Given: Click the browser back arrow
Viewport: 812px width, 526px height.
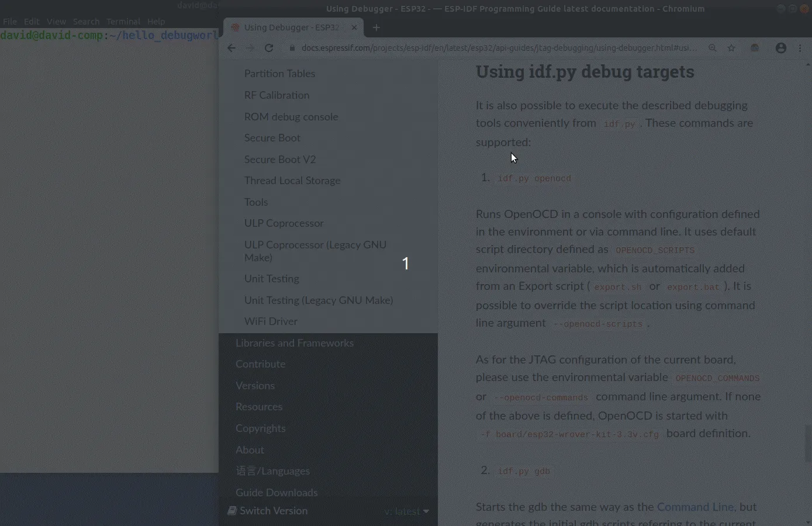Looking at the screenshot, I should pyautogui.click(x=231, y=48).
